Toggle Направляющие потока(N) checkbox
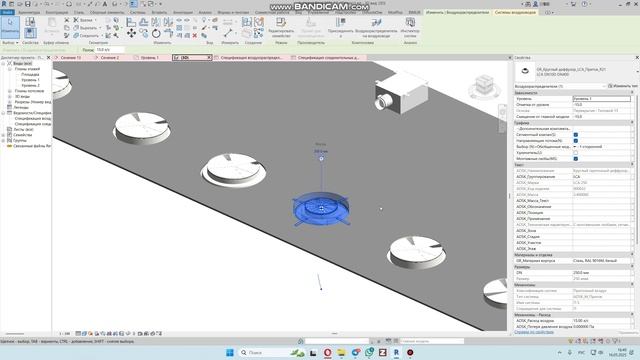This screenshot has height=360, width=640. pos(576,141)
